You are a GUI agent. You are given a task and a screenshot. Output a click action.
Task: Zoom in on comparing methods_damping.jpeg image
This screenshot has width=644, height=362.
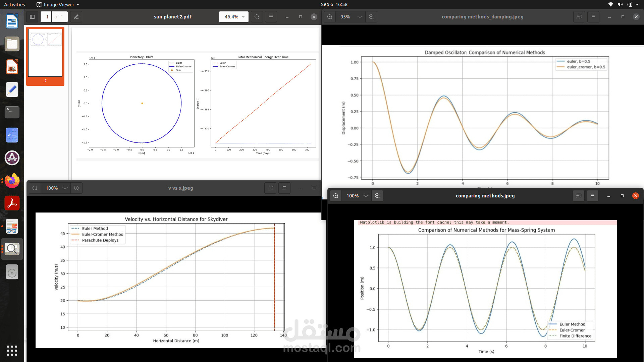pyautogui.click(x=371, y=17)
